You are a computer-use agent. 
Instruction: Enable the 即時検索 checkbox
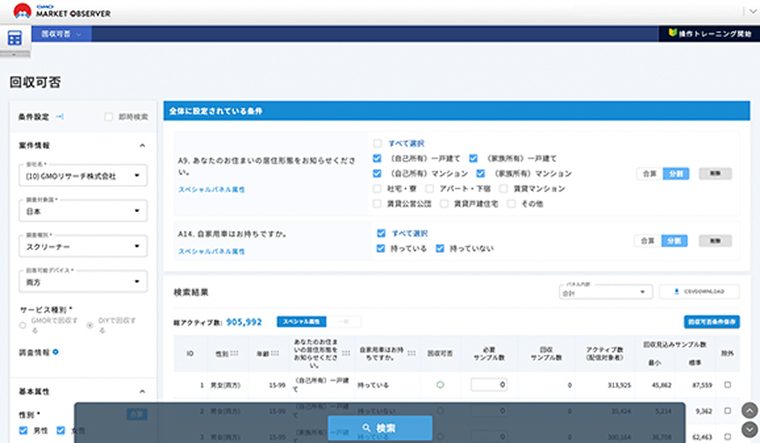(109, 117)
